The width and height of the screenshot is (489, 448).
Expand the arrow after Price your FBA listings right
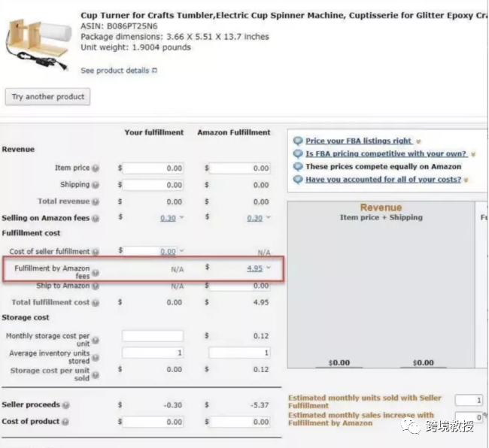[418, 141]
